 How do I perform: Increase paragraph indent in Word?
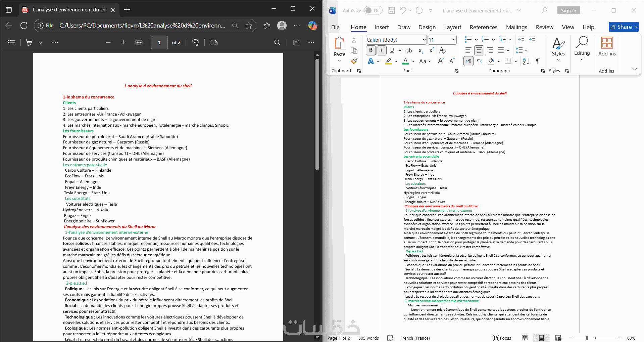pos(532,40)
